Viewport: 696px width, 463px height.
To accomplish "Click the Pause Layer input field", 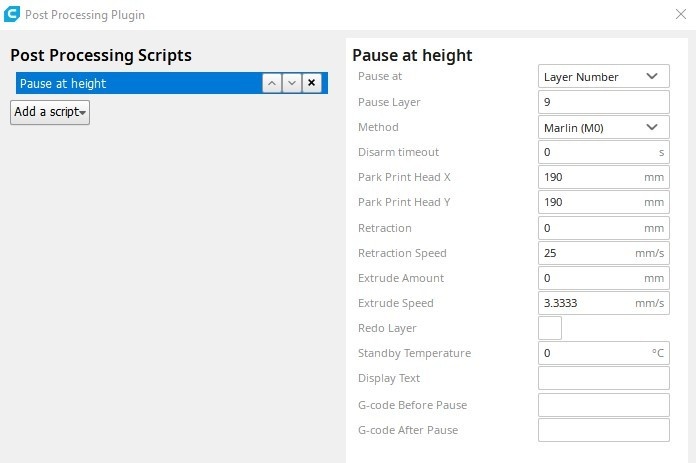I will coord(603,102).
